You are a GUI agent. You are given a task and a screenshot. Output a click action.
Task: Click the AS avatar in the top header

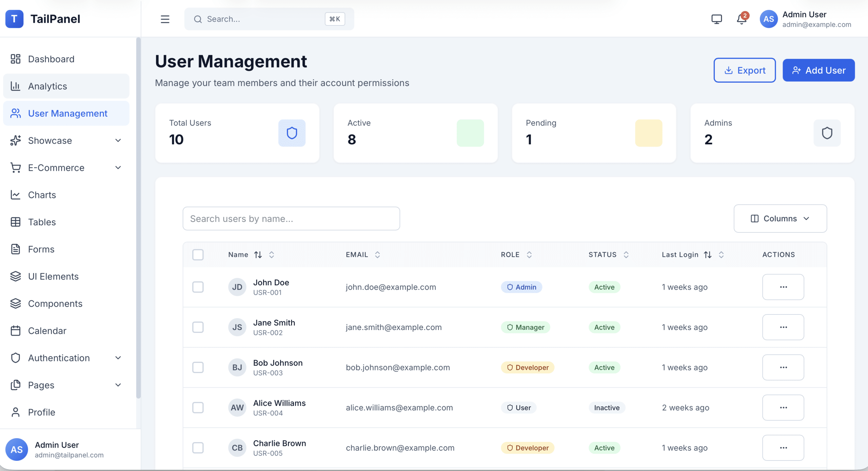(768, 19)
